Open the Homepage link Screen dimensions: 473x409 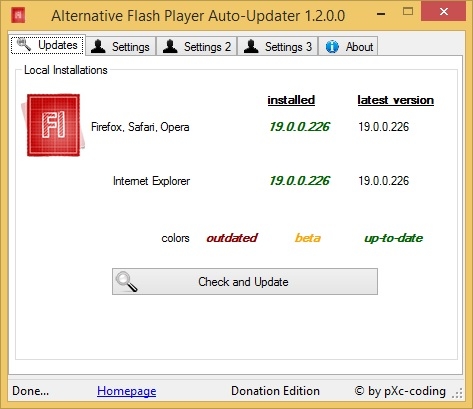click(127, 391)
